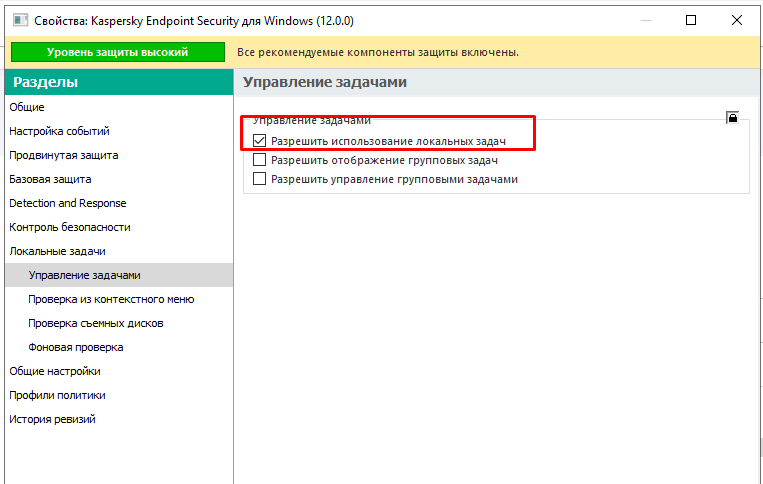Uncheck 'Разрешить использование локальных задач' checkbox

259,141
